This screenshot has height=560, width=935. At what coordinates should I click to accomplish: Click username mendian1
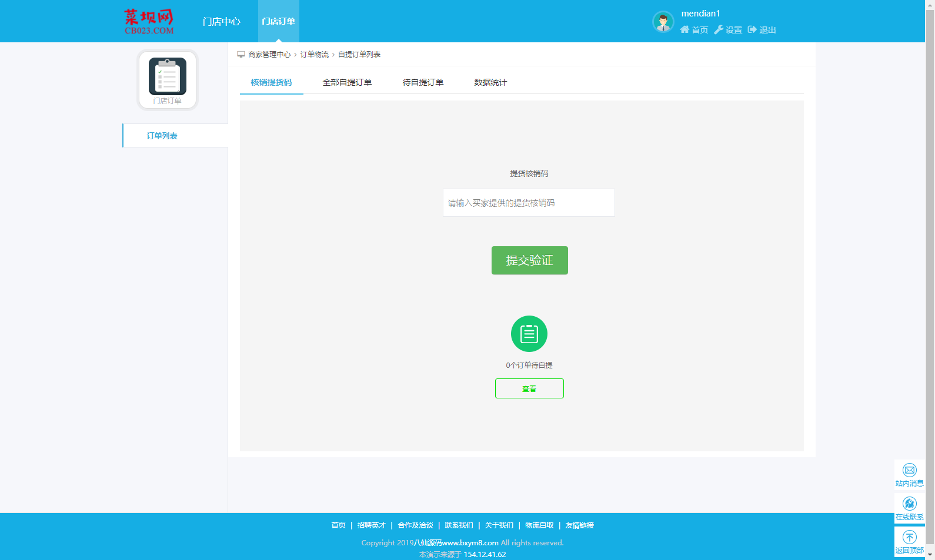(x=700, y=14)
